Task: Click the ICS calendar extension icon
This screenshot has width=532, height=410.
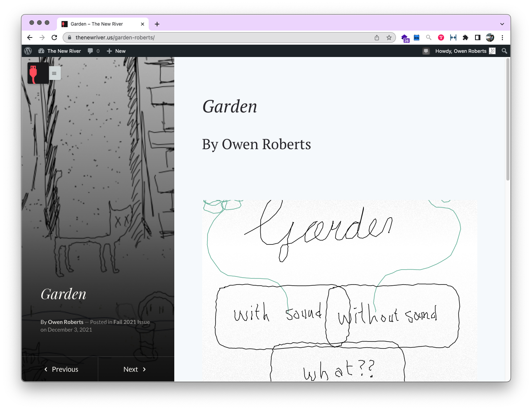Action: coord(417,37)
